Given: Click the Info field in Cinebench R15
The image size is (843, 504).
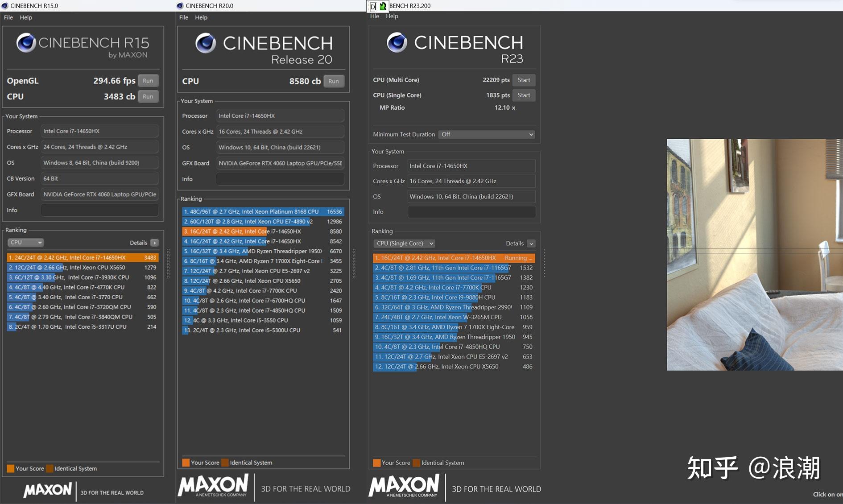Looking at the screenshot, I should tap(99, 210).
